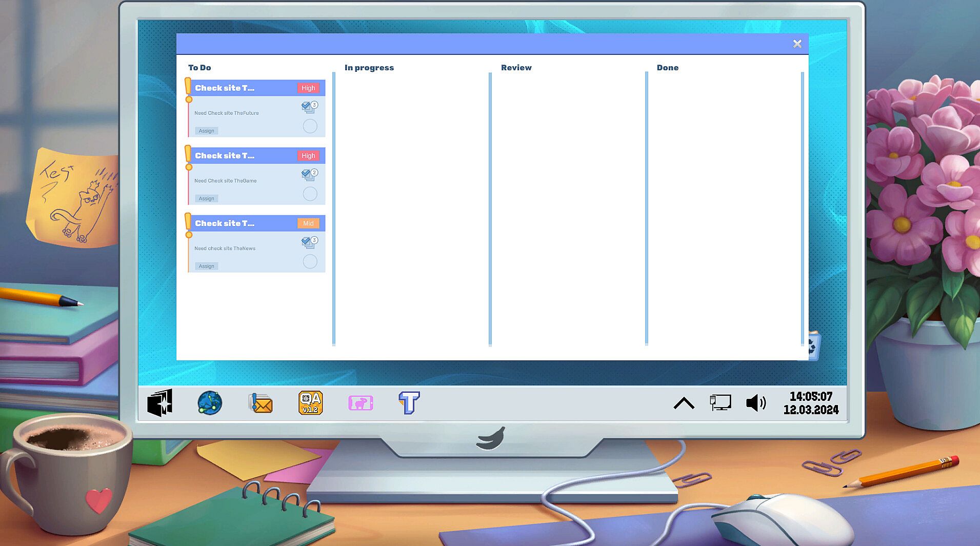Open the mail envelope app in taskbar

coord(261,403)
